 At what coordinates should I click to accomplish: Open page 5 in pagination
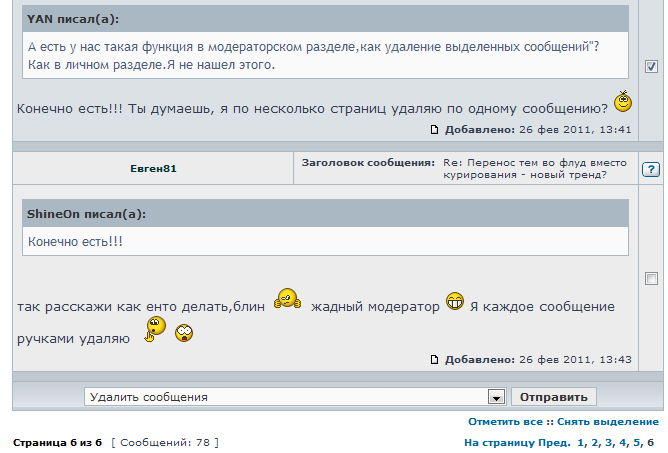coord(636,443)
